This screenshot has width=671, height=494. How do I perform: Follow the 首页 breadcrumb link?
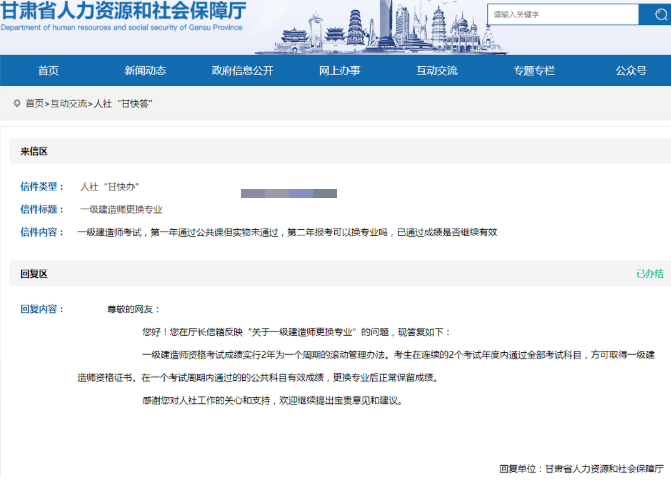[x=35, y=104]
